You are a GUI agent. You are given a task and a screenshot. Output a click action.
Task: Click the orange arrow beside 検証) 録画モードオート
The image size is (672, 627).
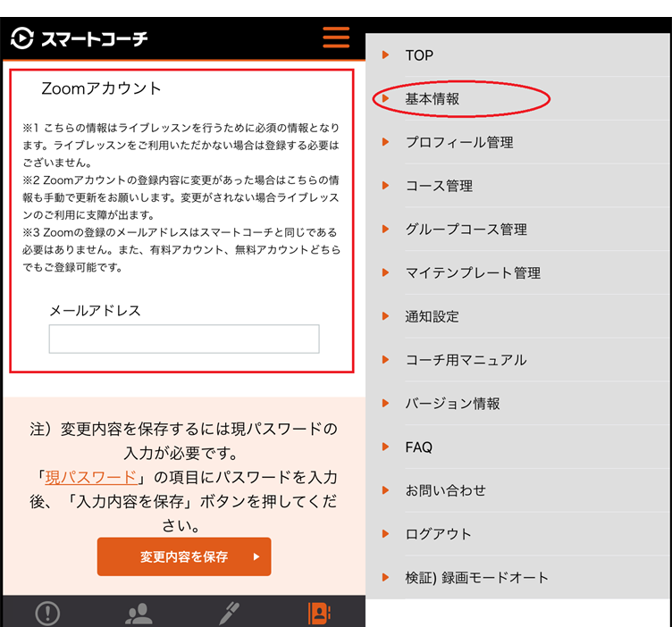[385, 577]
